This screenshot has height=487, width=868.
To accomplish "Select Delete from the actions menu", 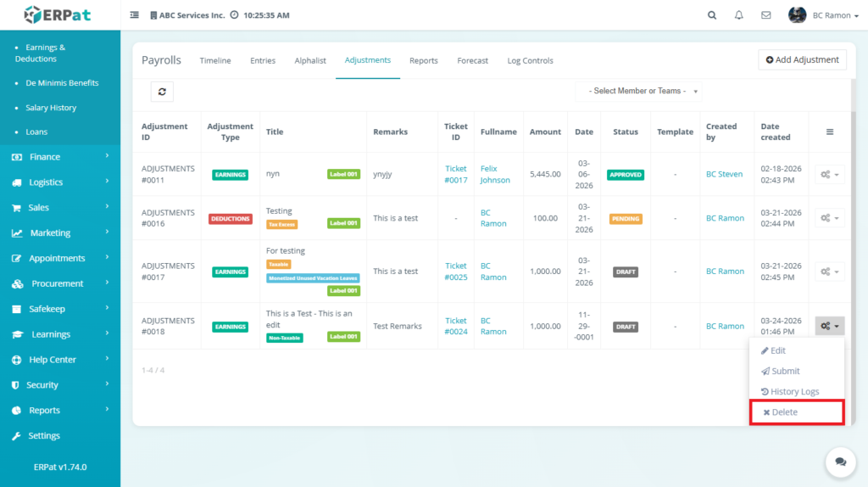I will 797,412.
